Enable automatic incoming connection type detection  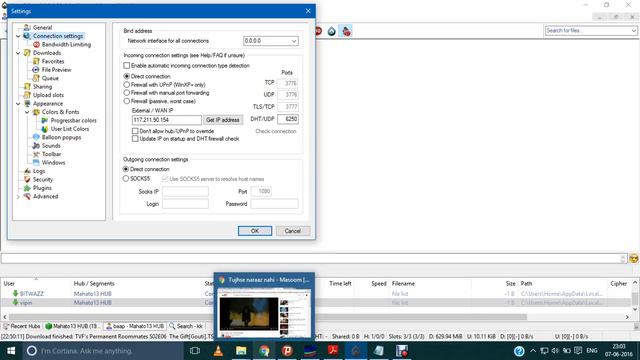tap(127, 65)
